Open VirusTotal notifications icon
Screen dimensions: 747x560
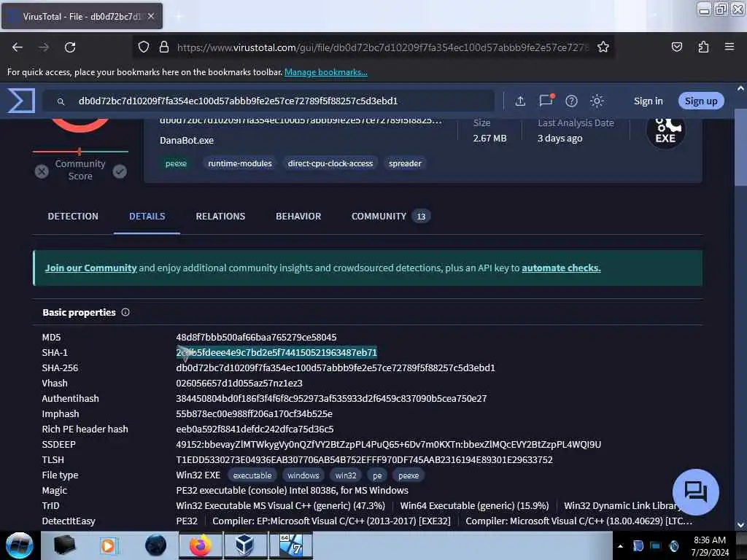(x=546, y=101)
